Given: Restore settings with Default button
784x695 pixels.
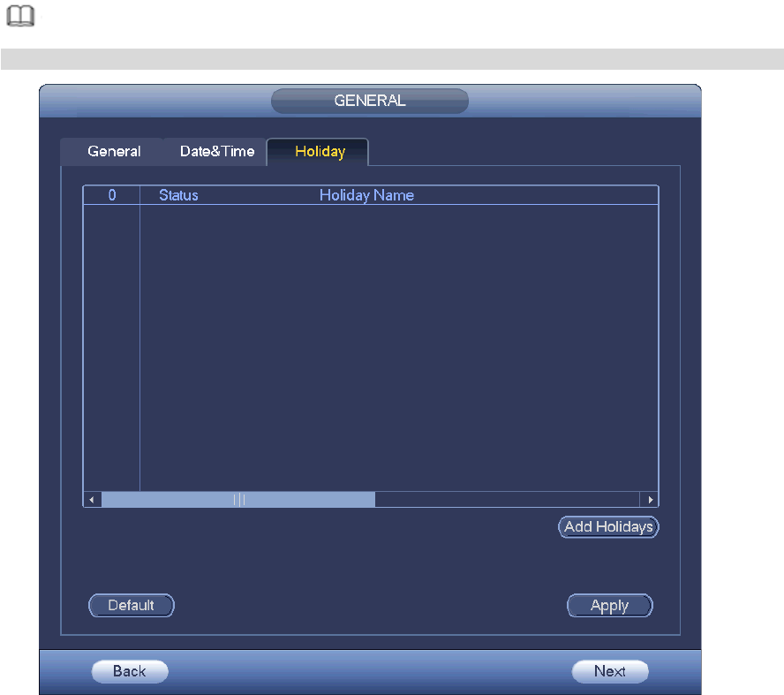Looking at the screenshot, I should coord(132,606).
